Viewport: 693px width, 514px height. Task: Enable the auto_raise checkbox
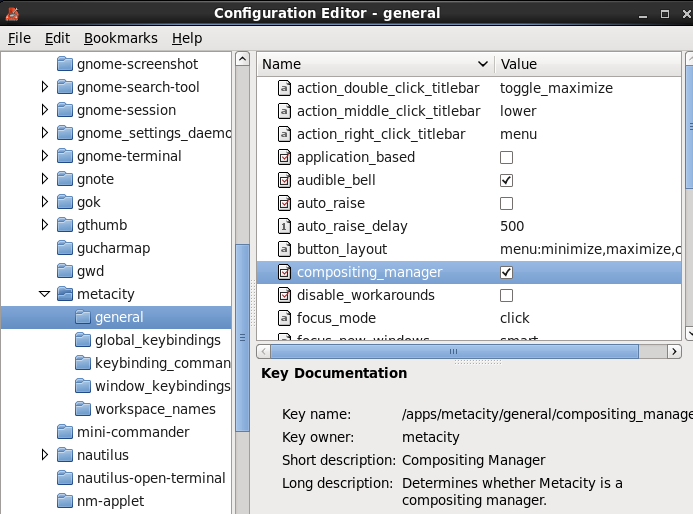506,203
